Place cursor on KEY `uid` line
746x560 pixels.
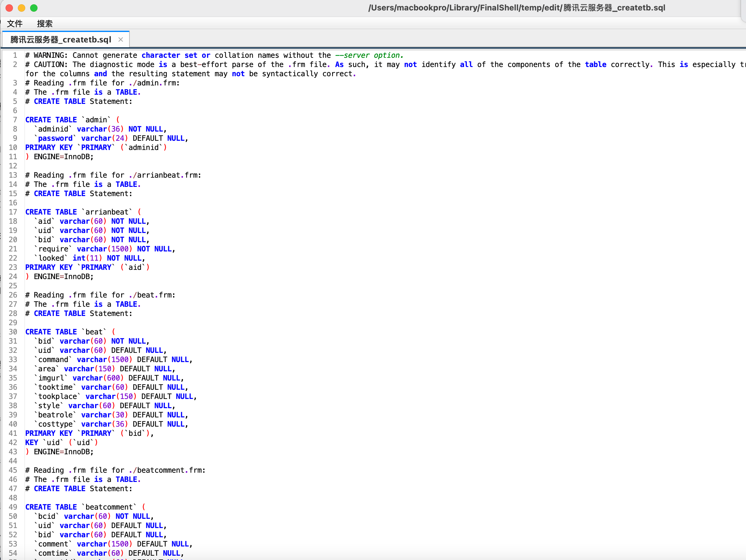pyautogui.click(x=61, y=442)
